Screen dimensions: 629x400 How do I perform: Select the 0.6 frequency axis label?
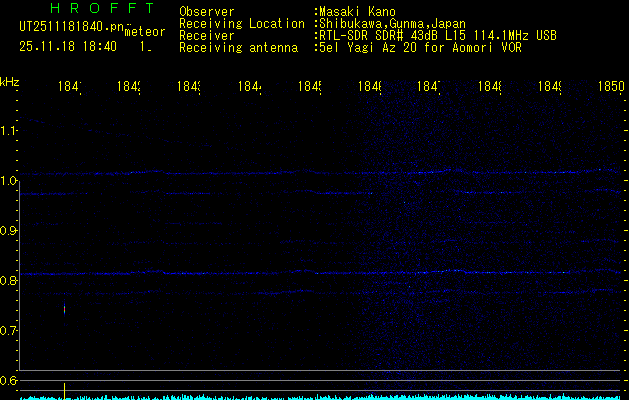tap(10, 381)
